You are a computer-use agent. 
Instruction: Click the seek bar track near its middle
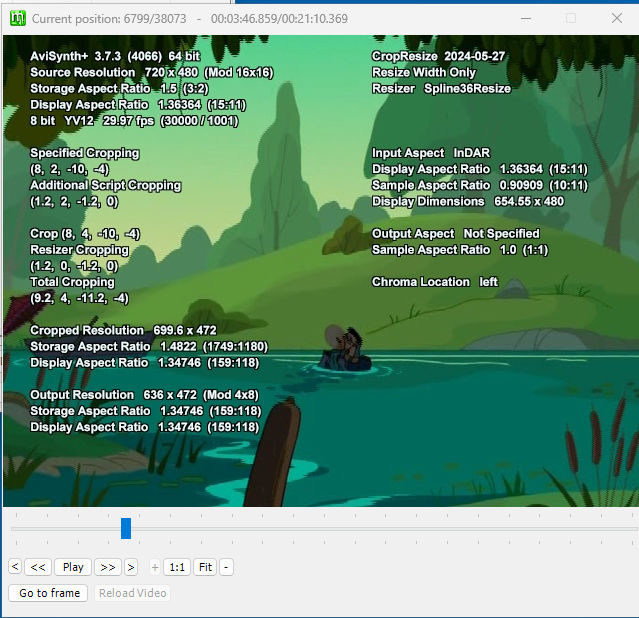click(322, 529)
